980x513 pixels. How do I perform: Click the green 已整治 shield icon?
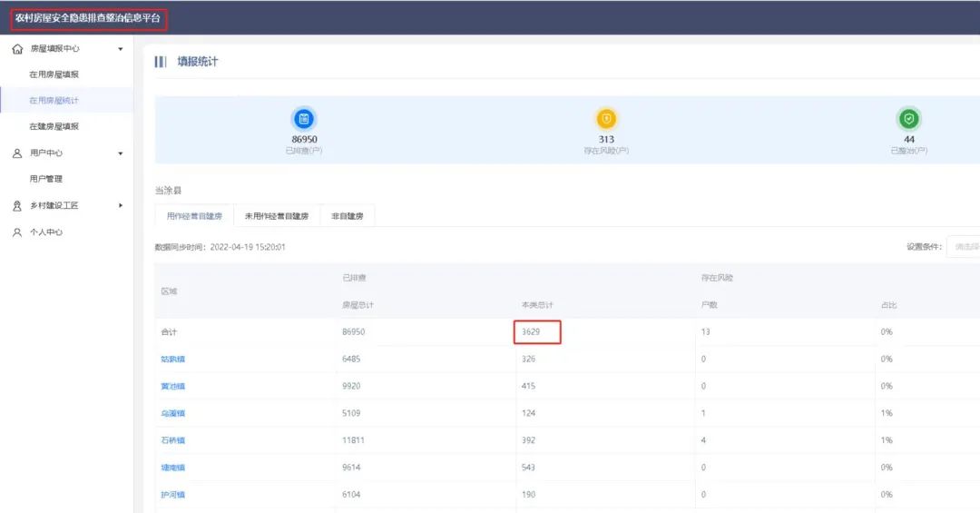pyautogui.click(x=908, y=119)
